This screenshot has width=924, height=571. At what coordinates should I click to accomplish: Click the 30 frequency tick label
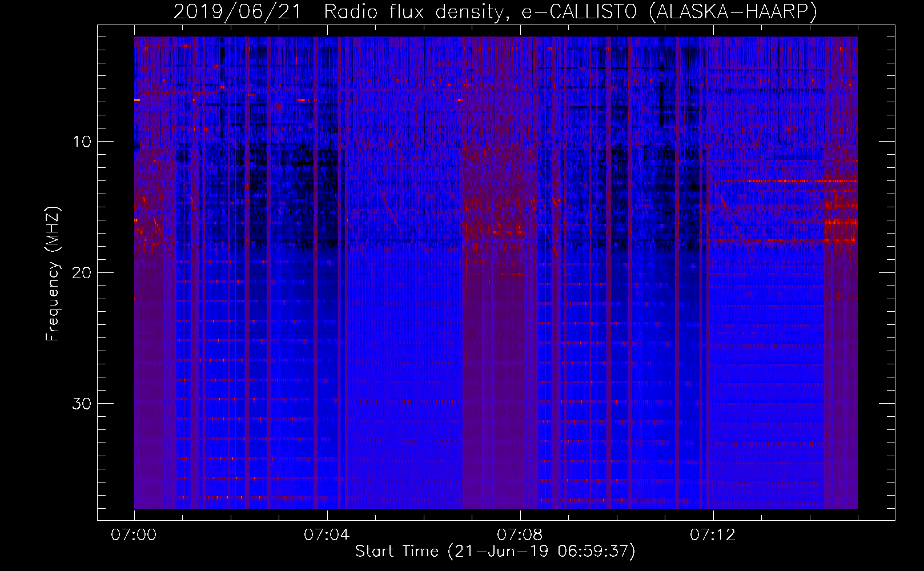pyautogui.click(x=82, y=404)
